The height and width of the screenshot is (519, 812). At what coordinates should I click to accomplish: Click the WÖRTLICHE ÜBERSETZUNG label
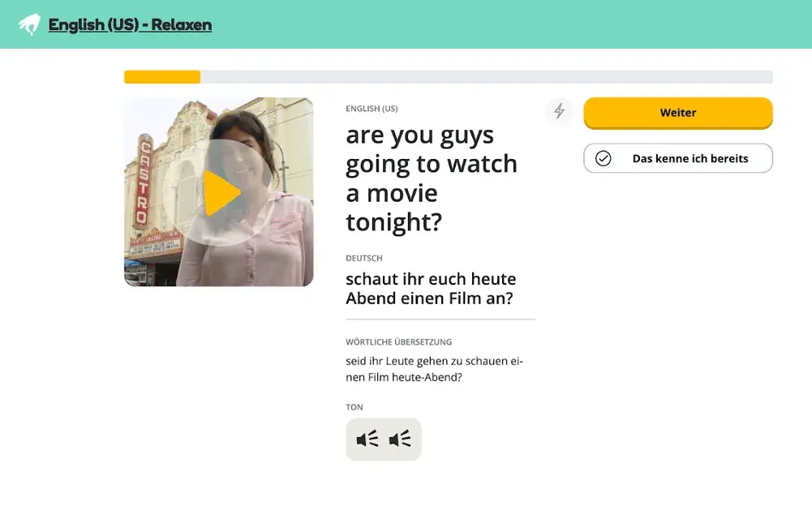tap(399, 342)
